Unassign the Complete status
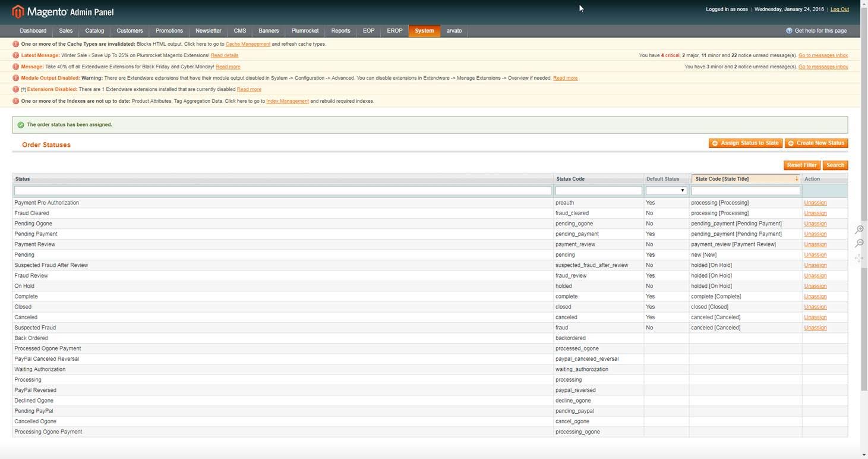The height and width of the screenshot is (459, 868). 815,296
